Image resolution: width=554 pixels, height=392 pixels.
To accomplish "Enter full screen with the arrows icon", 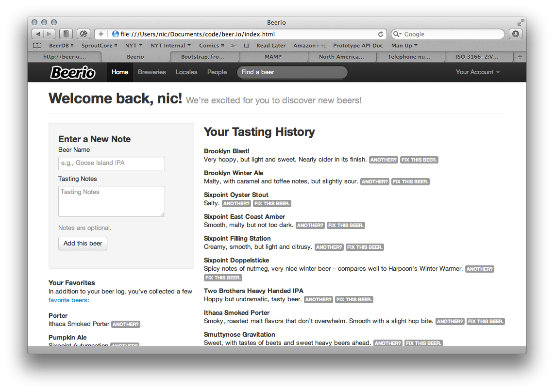I will 520,23.
